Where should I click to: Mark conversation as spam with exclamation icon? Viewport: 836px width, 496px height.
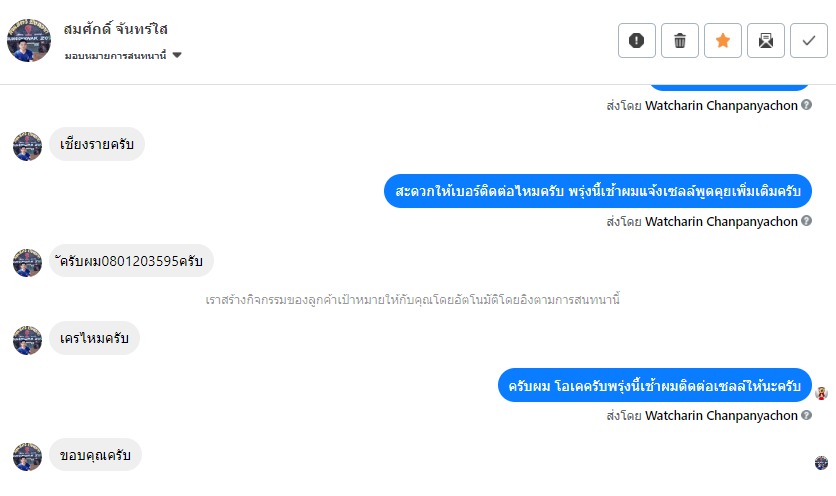637,40
